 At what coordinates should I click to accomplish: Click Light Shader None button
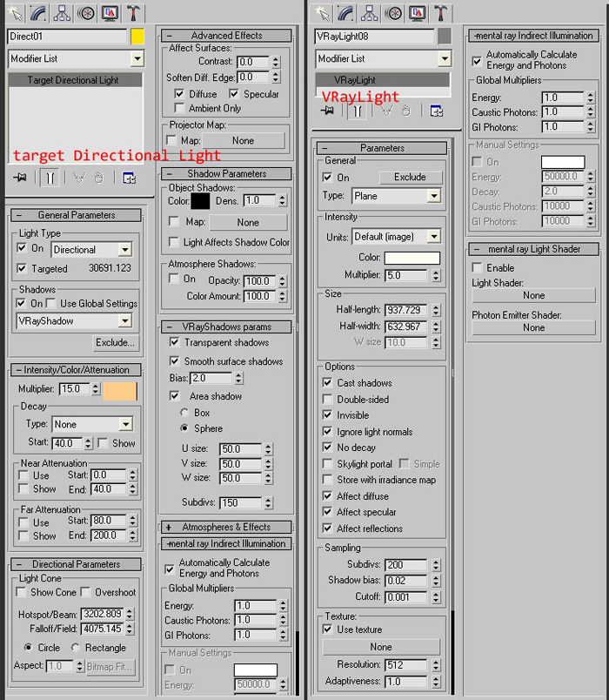point(533,295)
